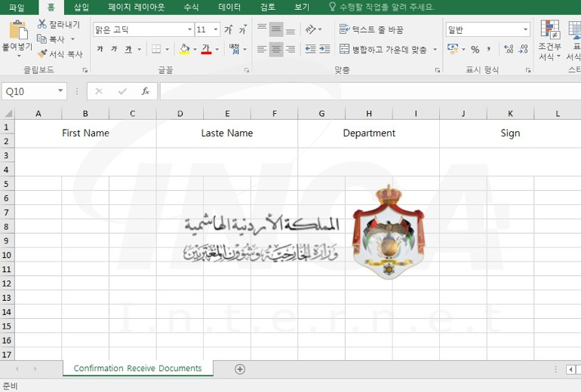Screen dimensions: 581x392
Task: Click the formula bar cancel X
Action: pyautogui.click(x=99, y=91)
